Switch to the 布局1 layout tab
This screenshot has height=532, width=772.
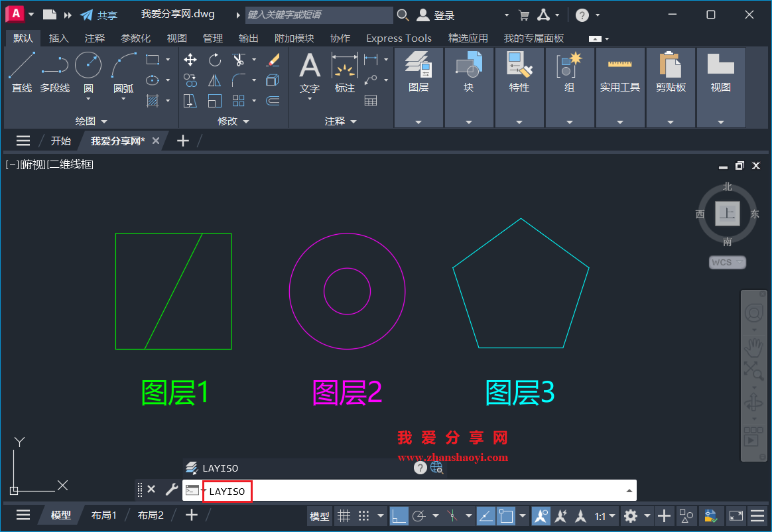[x=104, y=515]
